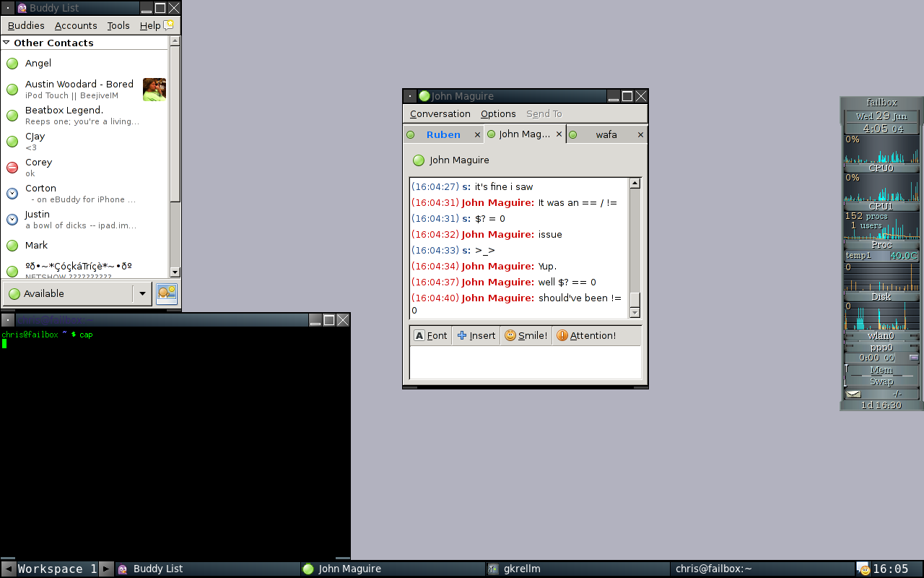This screenshot has width=924, height=578.
Task: Collapse the Other Contacts group
Action: pos(7,43)
